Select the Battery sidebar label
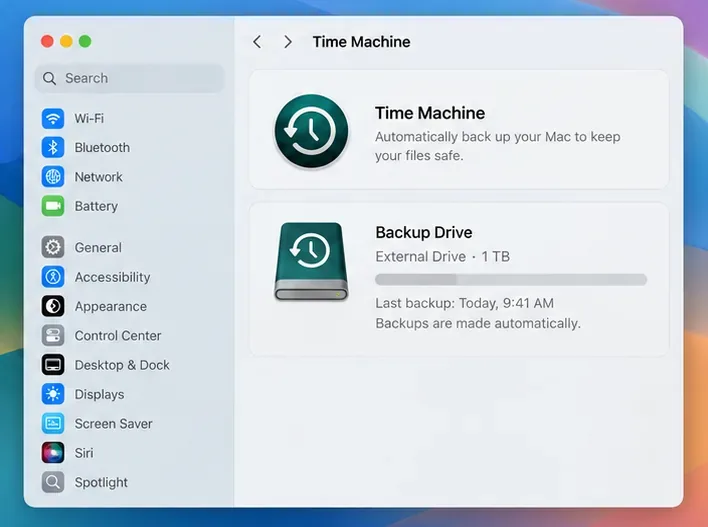This screenshot has height=527, width=708. [x=96, y=206]
